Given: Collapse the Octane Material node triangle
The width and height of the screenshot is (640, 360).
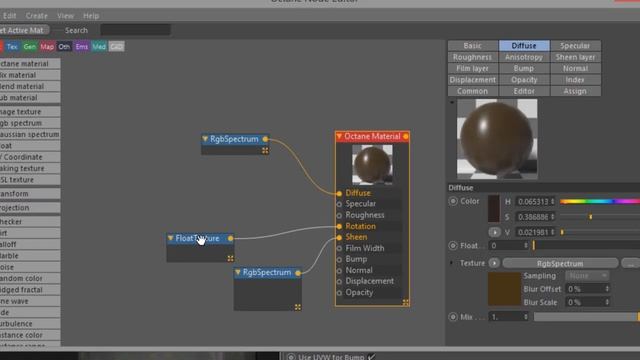Looking at the screenshot, I should coord(339,136).
